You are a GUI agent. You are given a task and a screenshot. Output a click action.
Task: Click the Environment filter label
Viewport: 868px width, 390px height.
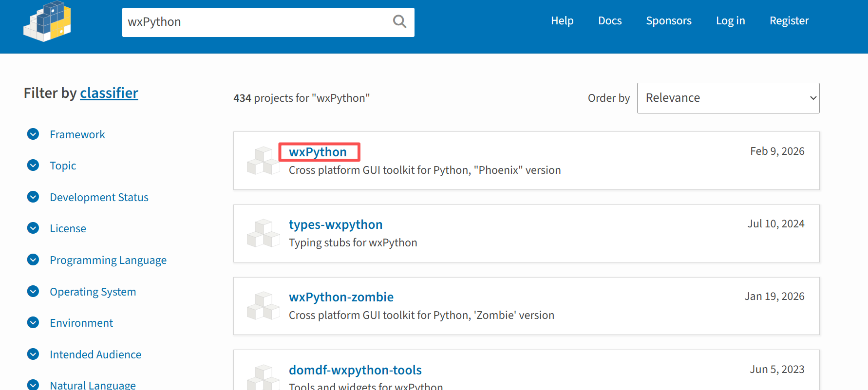[x=81, y=323]
